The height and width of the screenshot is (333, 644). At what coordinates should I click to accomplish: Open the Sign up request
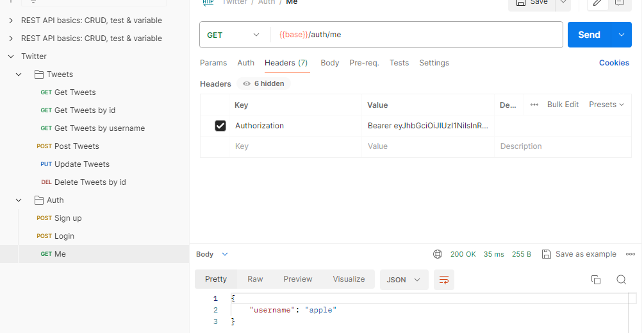point(59,218)
